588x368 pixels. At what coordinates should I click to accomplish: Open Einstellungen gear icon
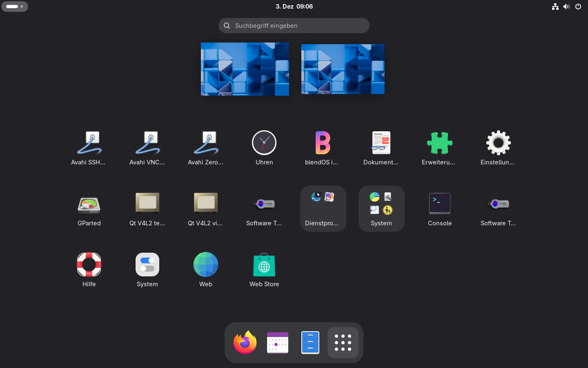click(498, 148)
